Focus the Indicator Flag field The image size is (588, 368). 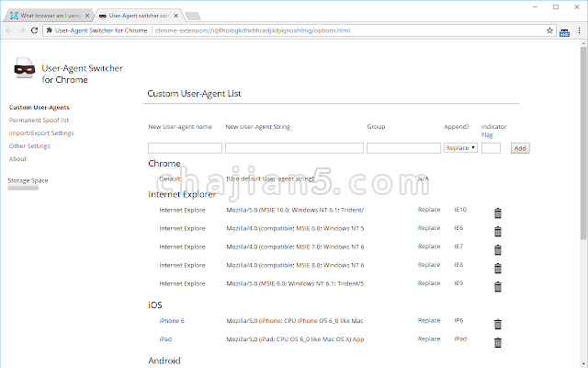491,148
